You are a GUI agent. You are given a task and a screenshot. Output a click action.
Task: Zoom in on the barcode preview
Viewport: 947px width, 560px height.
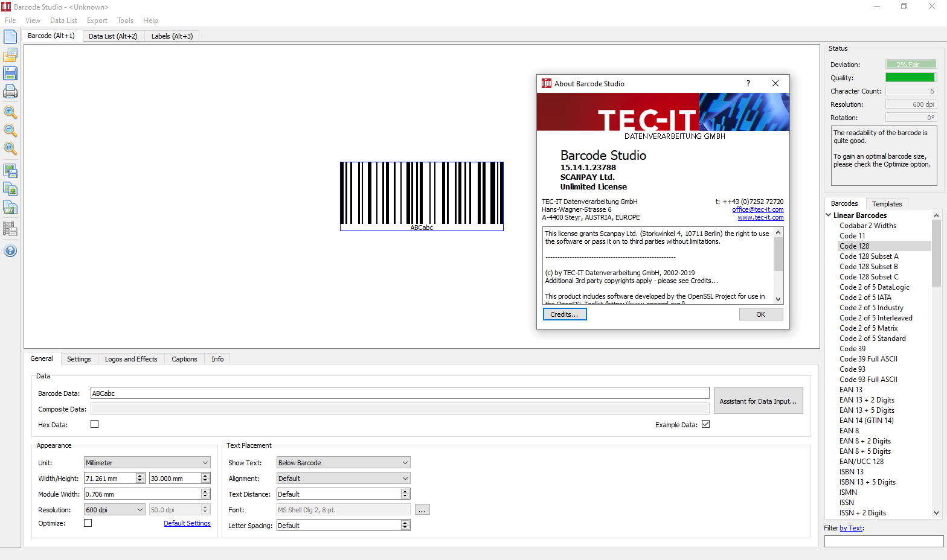(x=10, y=112)
